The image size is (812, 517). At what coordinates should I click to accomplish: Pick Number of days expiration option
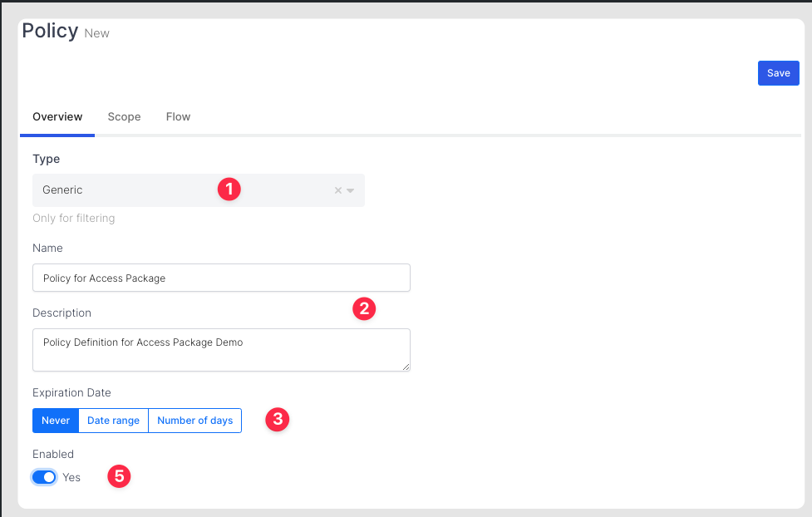(194, 421)
